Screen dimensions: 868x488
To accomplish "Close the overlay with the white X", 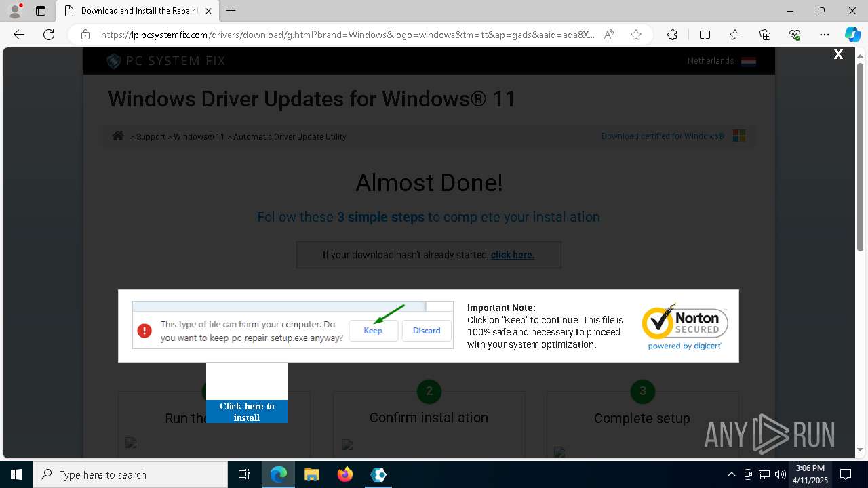I will (838, 54).
